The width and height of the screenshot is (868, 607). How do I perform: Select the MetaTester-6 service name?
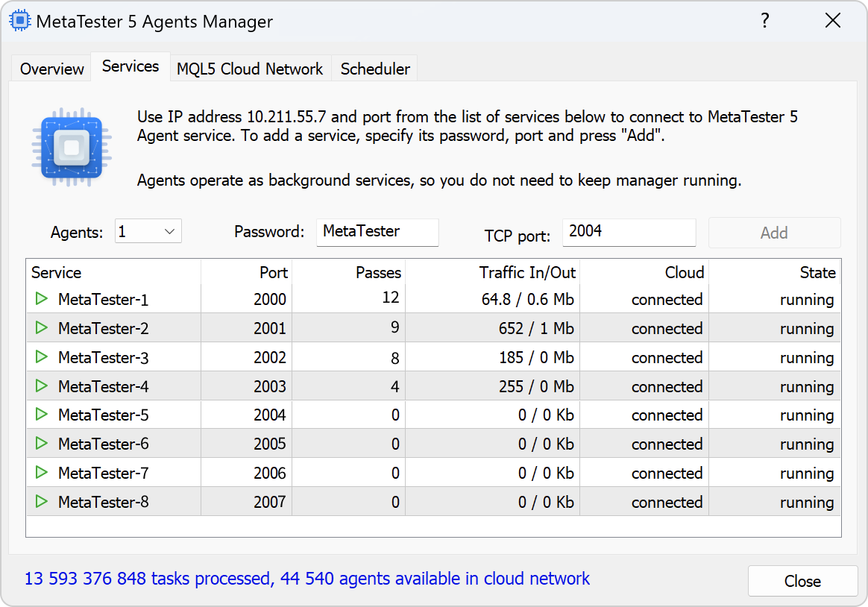coord(104,444)
